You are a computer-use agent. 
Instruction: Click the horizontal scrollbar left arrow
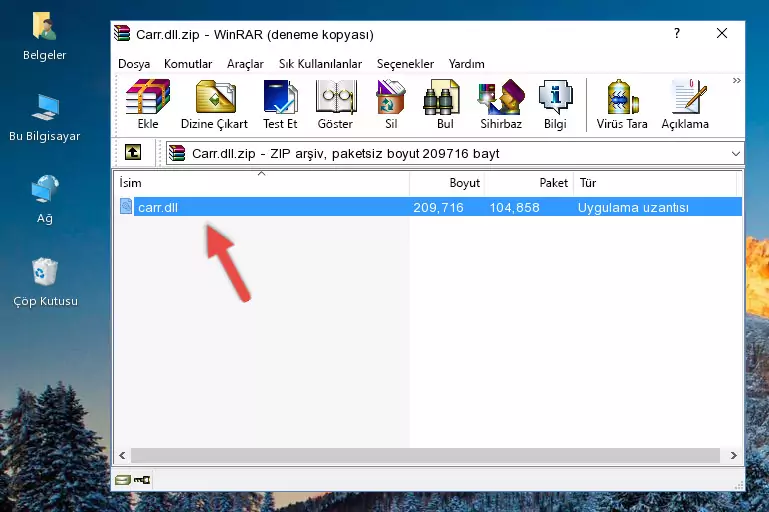click(x=122, y=455)
